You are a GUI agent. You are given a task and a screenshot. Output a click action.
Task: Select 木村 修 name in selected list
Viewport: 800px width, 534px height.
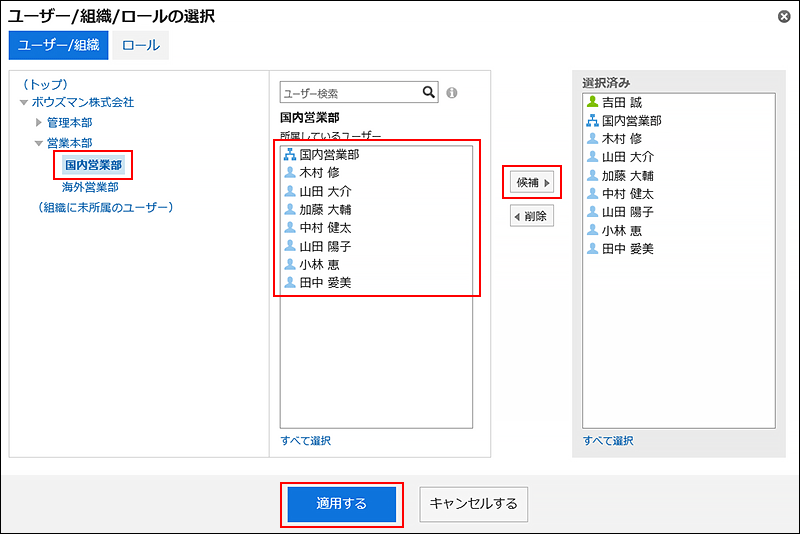(622, 138)
